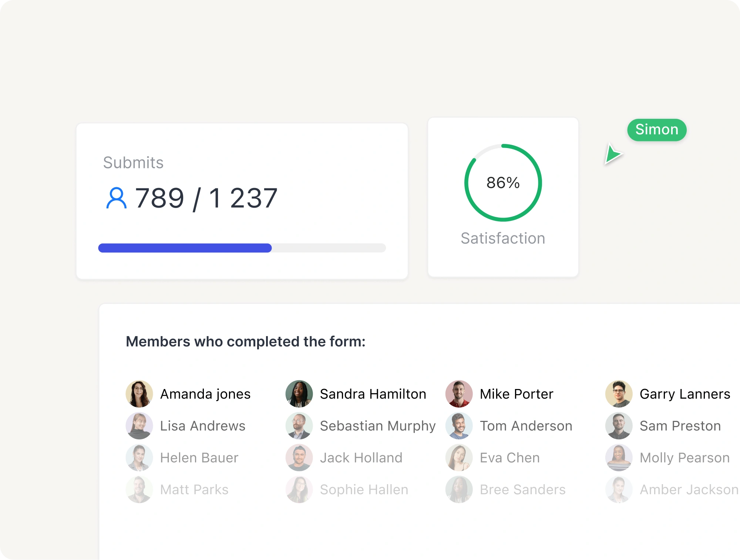The height and width of the screenshot is (560, 740).
Task: Click Garry Lanners' profile avatar
Action: pyautogui.click(x=619, y=394)
